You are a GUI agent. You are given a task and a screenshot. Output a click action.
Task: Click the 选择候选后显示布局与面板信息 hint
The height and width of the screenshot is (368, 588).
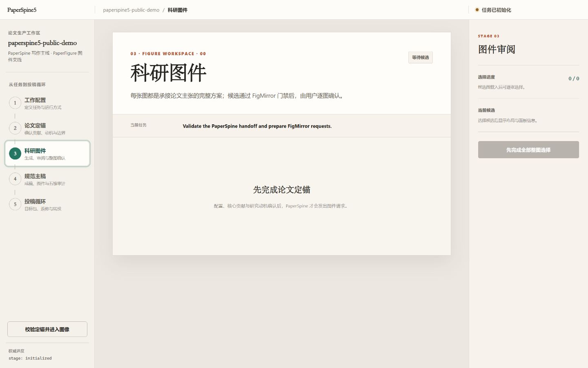pyautogui.click(x=509, y=121)
